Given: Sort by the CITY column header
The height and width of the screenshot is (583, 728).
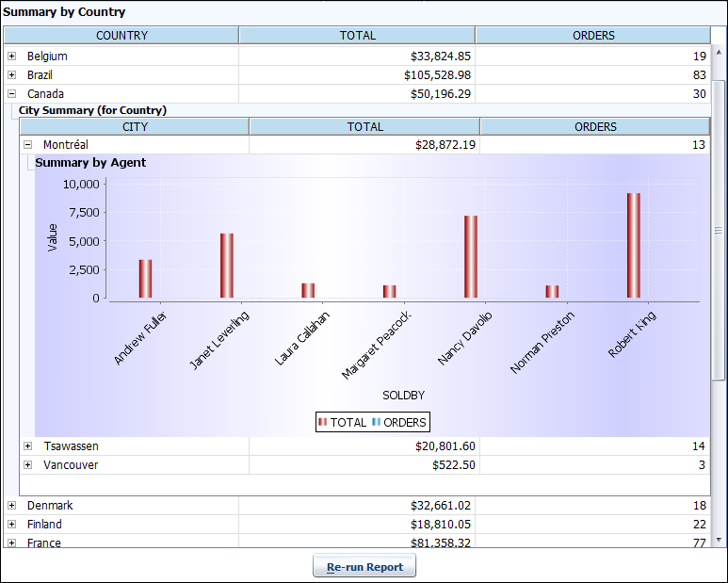Looking at the screenshot, I should tap(135, 126).
